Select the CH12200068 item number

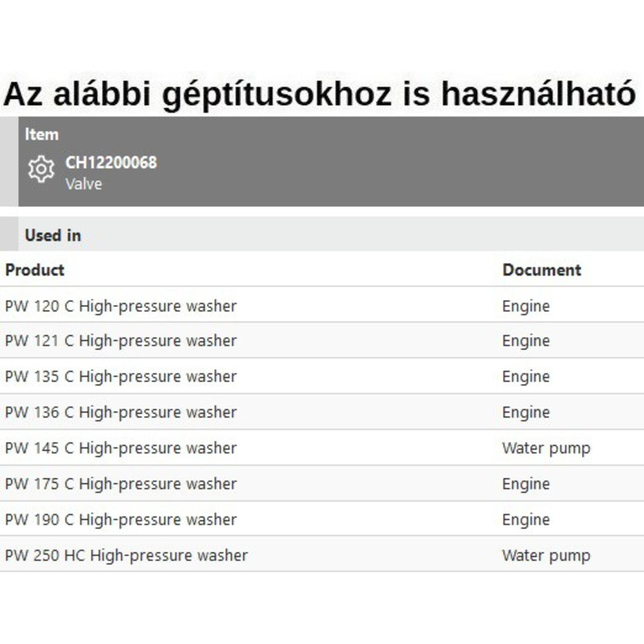point(111,163)
